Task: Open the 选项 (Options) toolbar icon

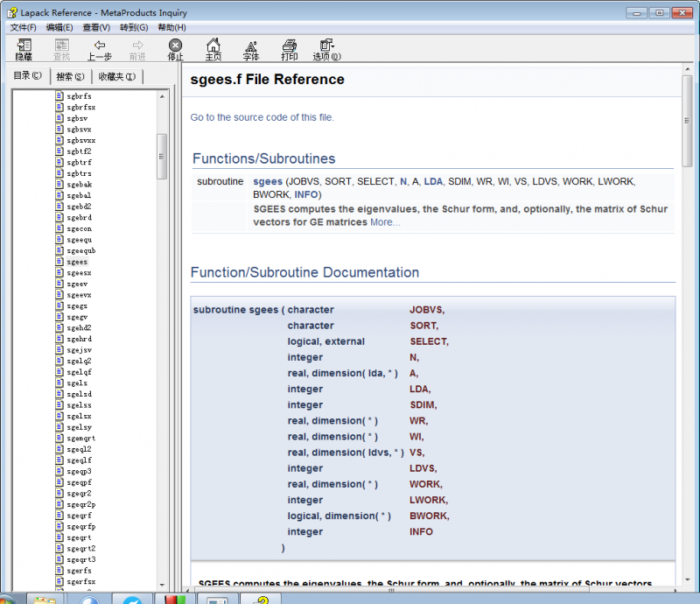Action: (327, 46)
